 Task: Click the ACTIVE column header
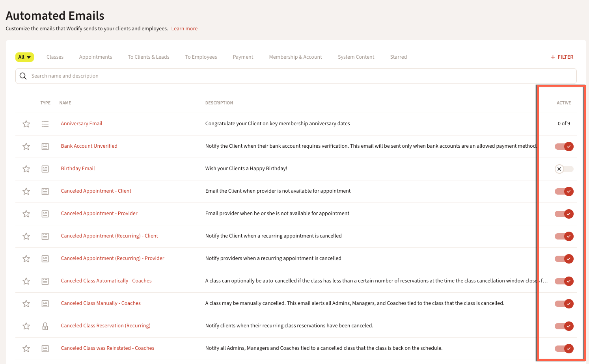(x=564, y=103)
